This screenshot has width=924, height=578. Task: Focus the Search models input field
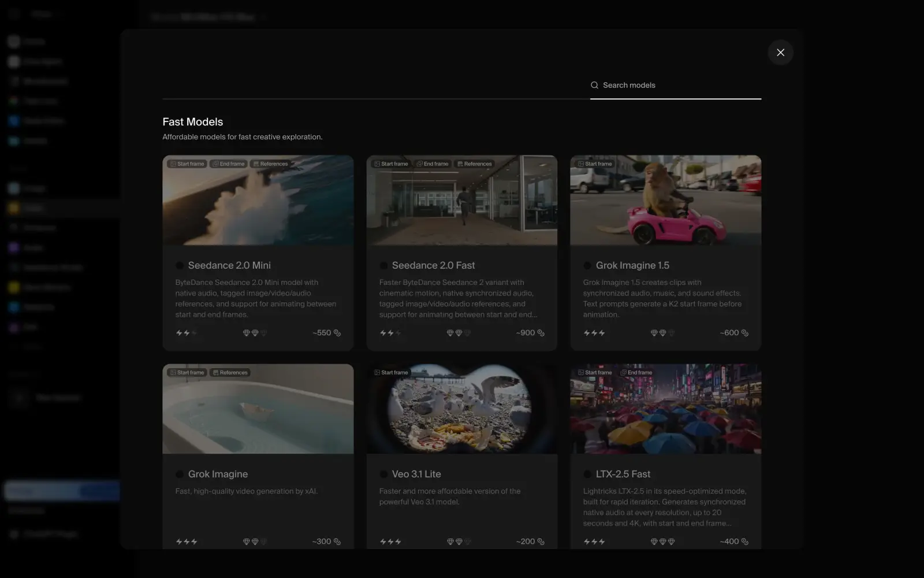tap(676, 85)
